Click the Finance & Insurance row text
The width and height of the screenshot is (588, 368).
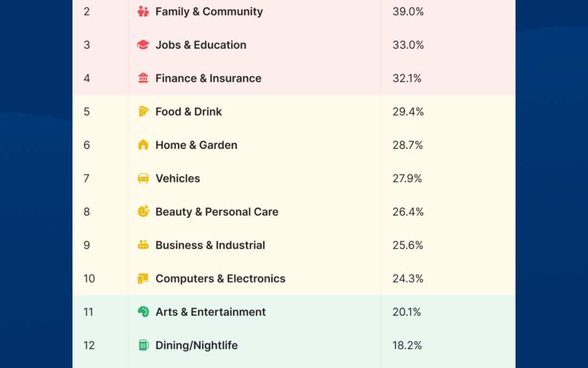pos(209,78)
